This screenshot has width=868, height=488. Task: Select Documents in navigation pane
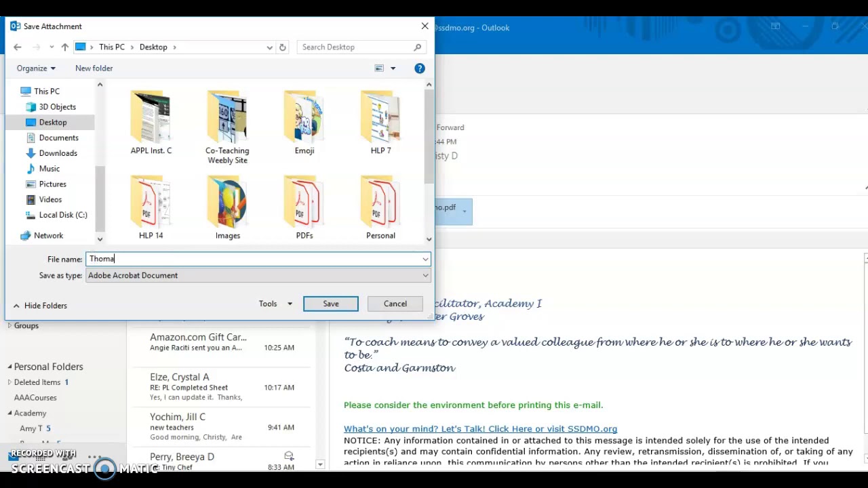tap(58, 138)
